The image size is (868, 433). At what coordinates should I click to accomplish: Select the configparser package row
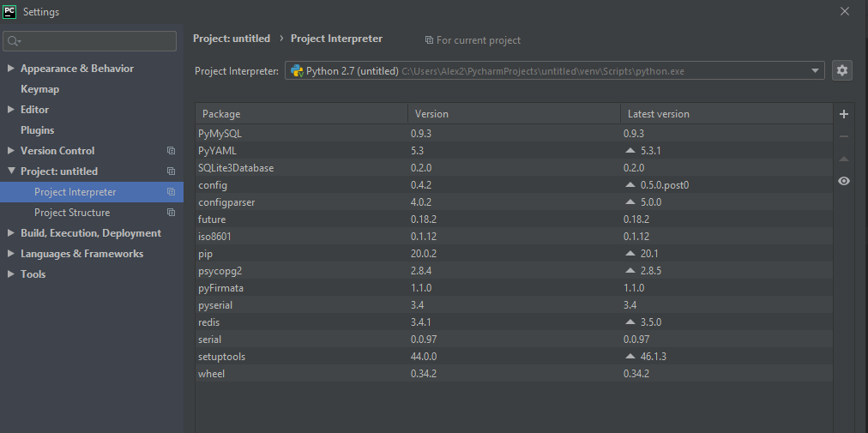514,202
